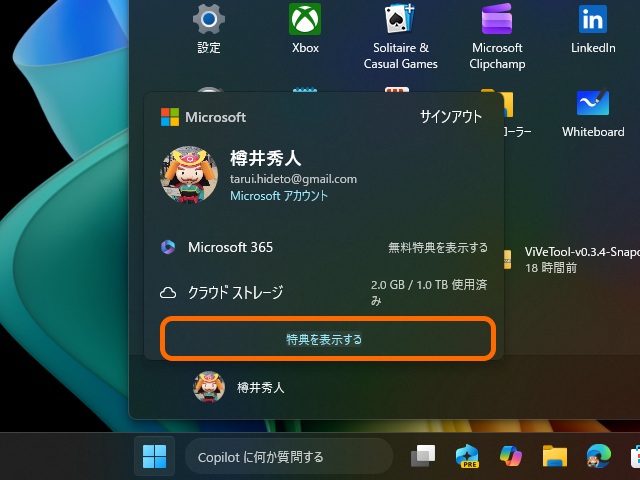Open Task View on the taskbar
Viewport: 640px width, 480px height.
423,456
